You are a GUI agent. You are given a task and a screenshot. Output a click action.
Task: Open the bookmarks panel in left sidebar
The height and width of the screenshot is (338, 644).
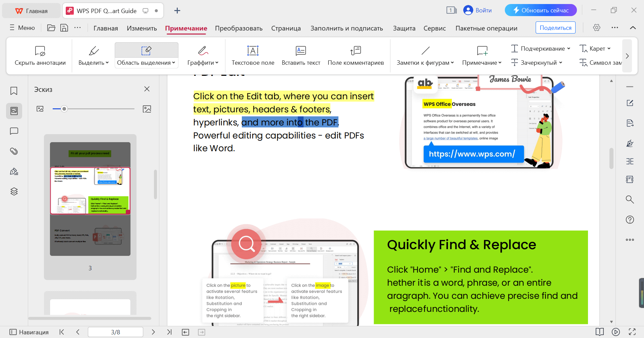click(x=14, y=91)
